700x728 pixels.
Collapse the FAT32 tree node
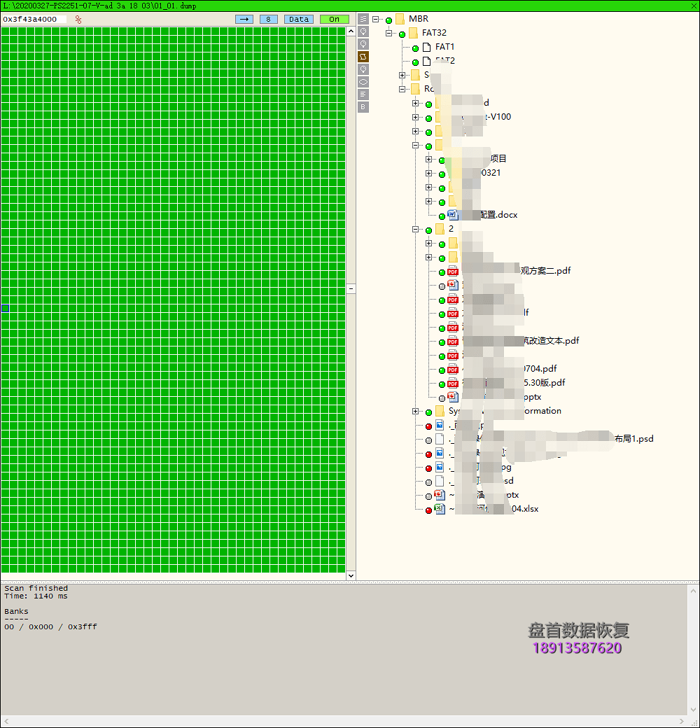(x=389, y=33)
